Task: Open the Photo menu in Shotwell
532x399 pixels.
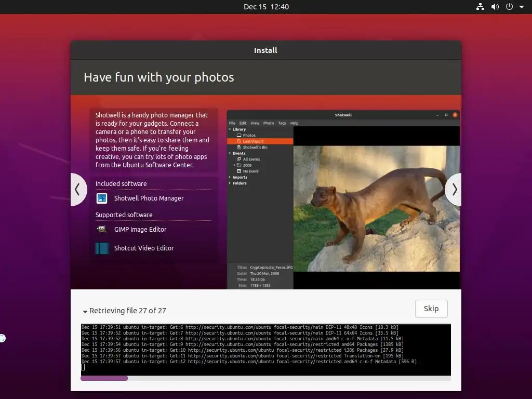Action: tap(269, 123)
